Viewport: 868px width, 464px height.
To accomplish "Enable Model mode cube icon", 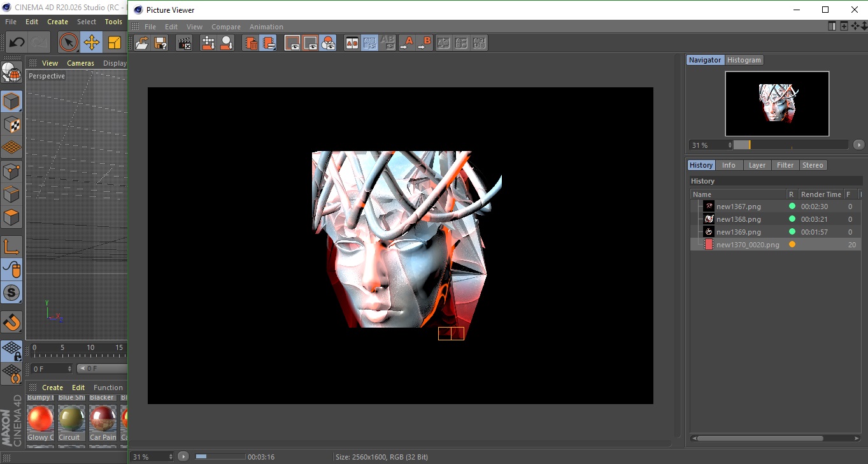I will (11, 101).
